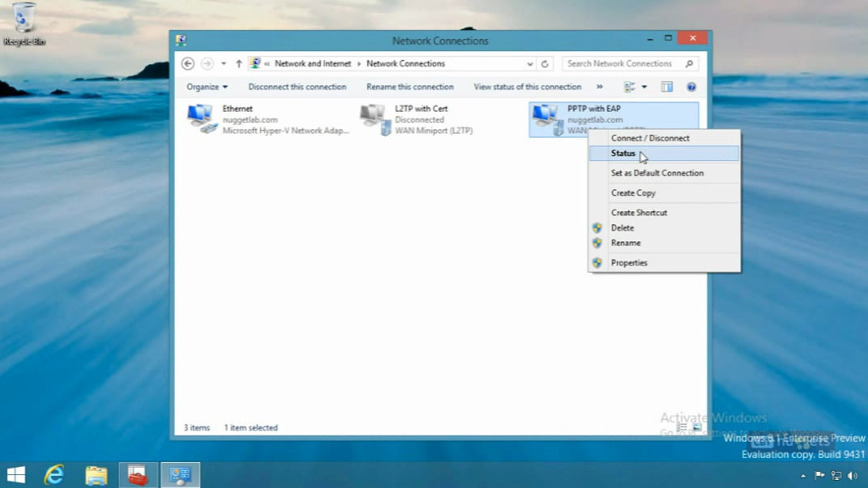
Task: Open the Help button
Action: 691,87
